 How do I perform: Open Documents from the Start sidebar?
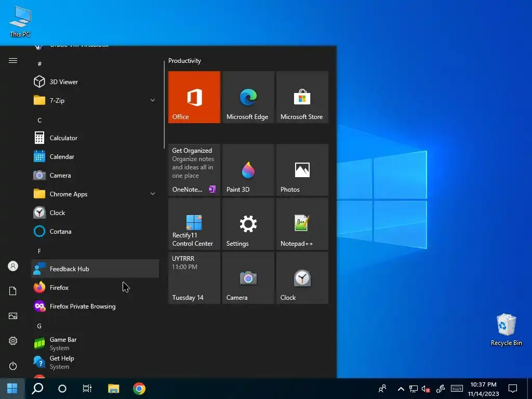(13, 291)
